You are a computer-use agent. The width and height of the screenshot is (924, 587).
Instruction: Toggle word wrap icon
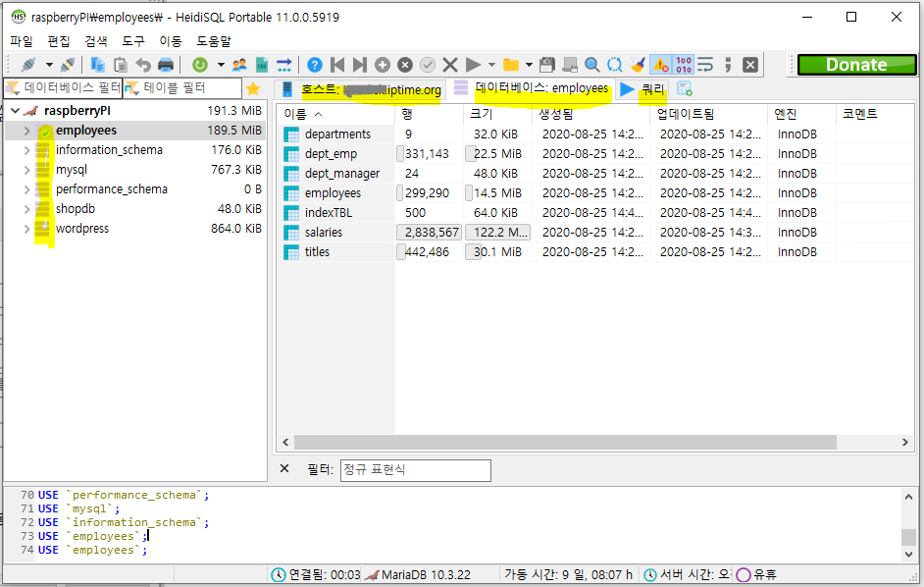(x=705, y=65)
